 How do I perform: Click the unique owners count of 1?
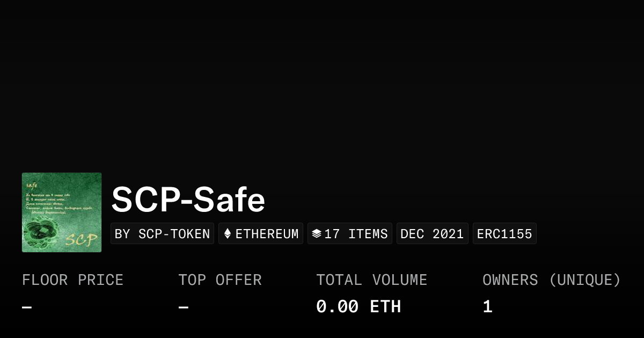[487, 307]
